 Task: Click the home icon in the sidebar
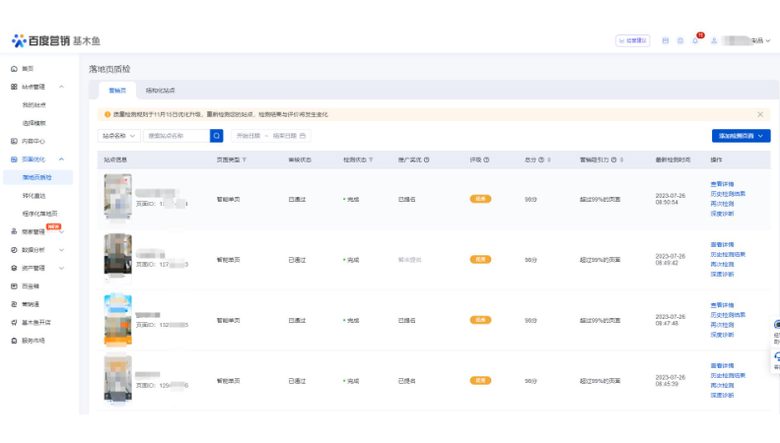pos(14,69)
